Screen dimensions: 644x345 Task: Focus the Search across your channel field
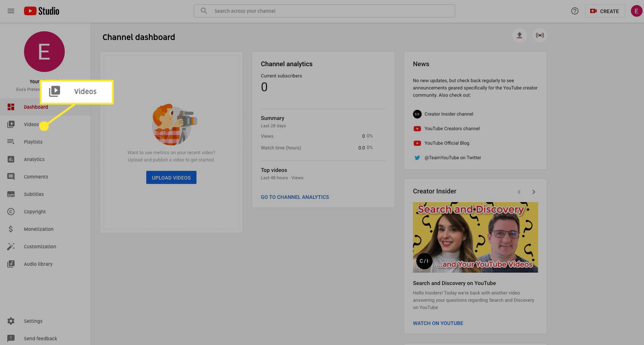325,11
